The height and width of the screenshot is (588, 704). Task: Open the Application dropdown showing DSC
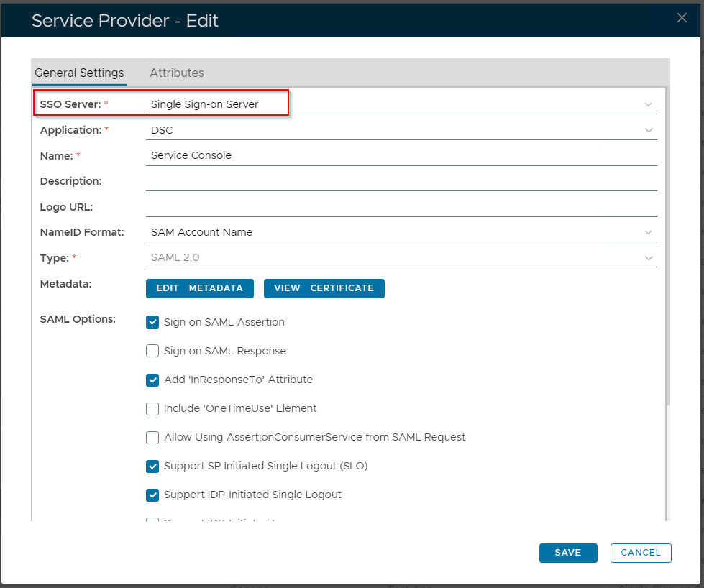649,130
